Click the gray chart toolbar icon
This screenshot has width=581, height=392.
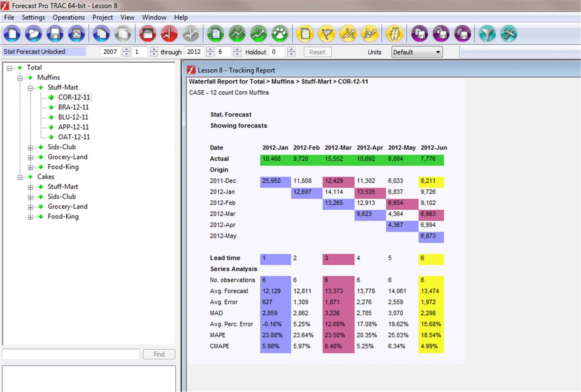point(191,34)
